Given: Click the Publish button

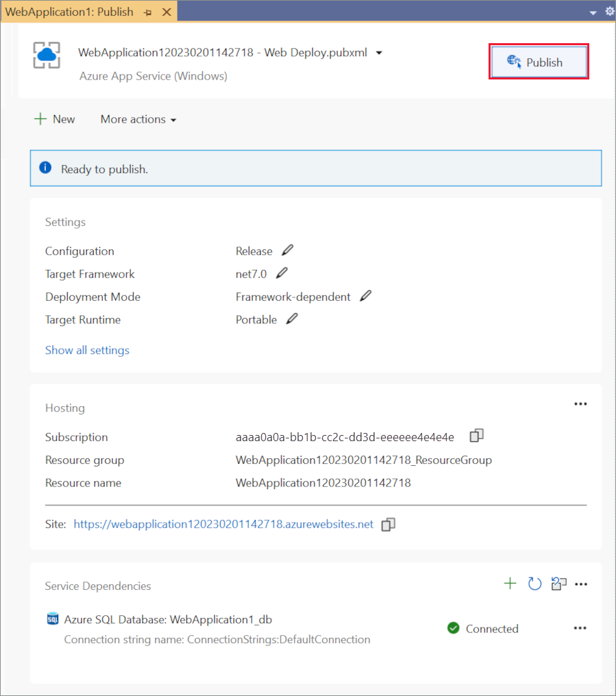Looking at the screenshot, I should (x=539, y=62).
